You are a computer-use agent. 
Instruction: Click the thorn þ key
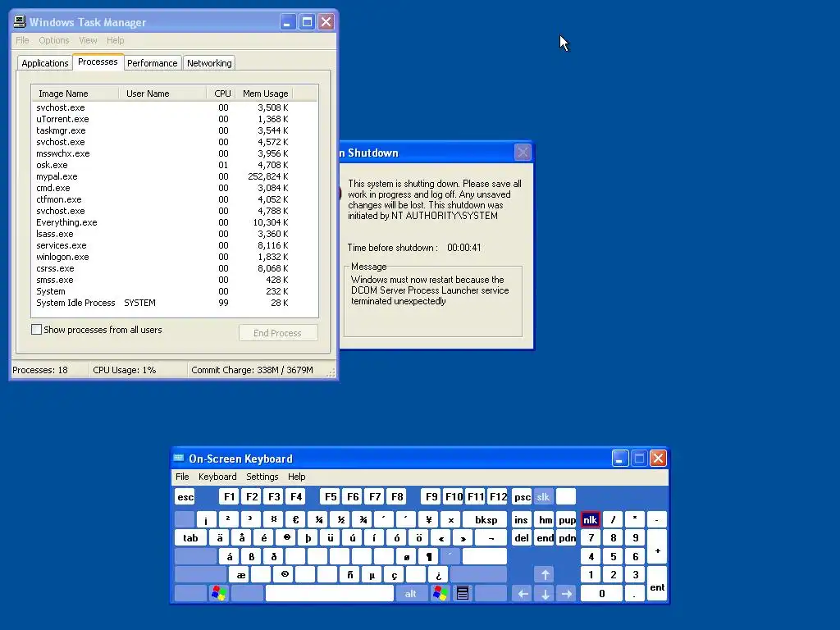308,538
